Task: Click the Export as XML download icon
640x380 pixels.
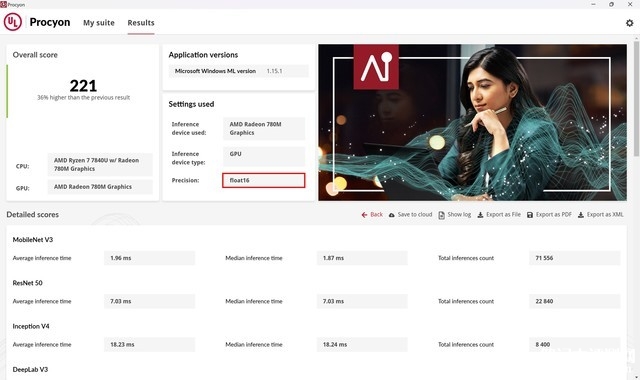Action: 581,215
